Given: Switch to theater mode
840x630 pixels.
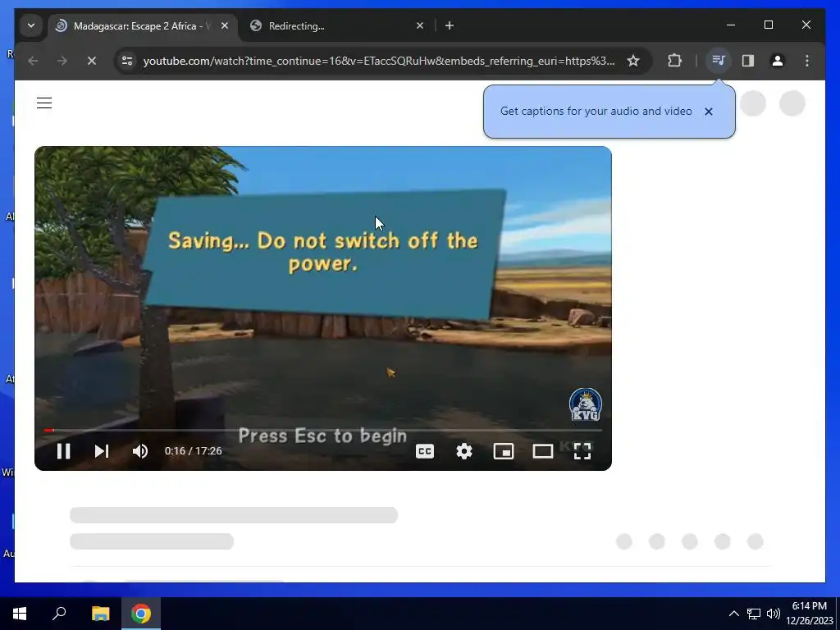Looking at the screenshot, I should pyautogui.click(x=543, y=451).
